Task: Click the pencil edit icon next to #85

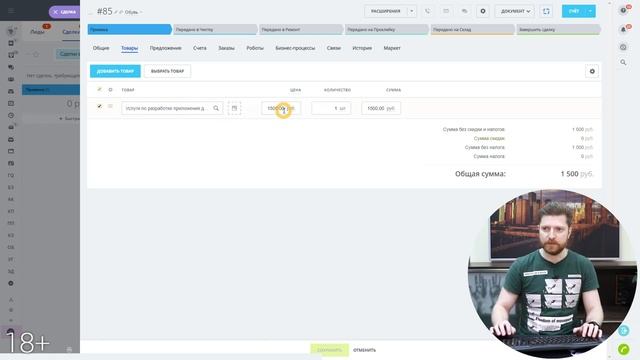Action: 116,12
